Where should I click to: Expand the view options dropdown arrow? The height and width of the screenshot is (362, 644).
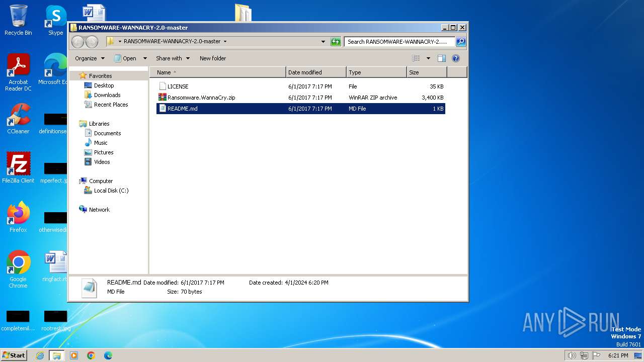point(428,58)
